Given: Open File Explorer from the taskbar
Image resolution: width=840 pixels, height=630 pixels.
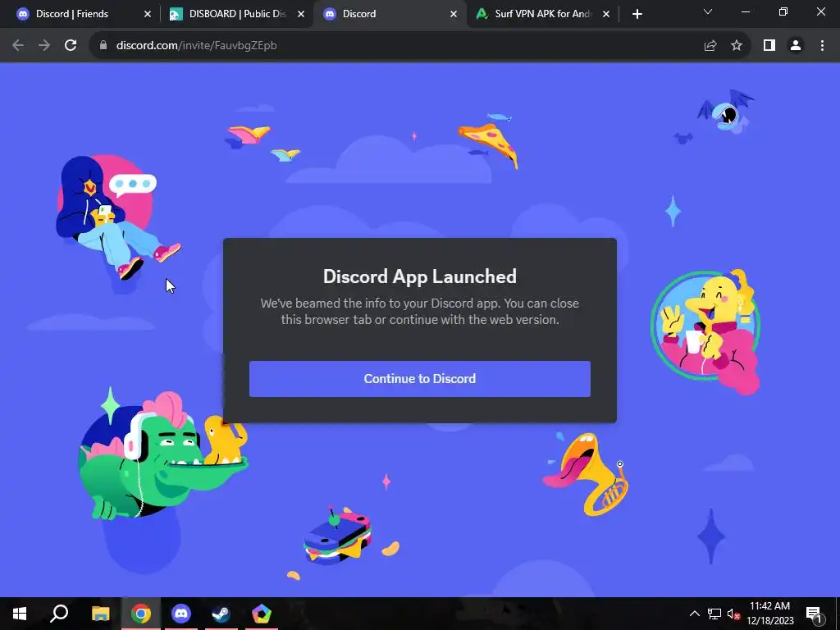Looking at the screenshot, I should tap(100, 614).
